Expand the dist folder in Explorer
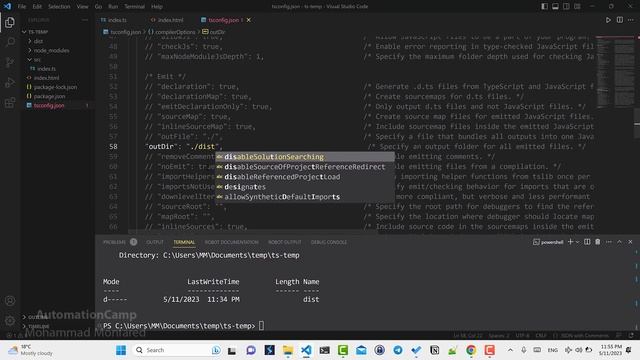 coord(57,41)
